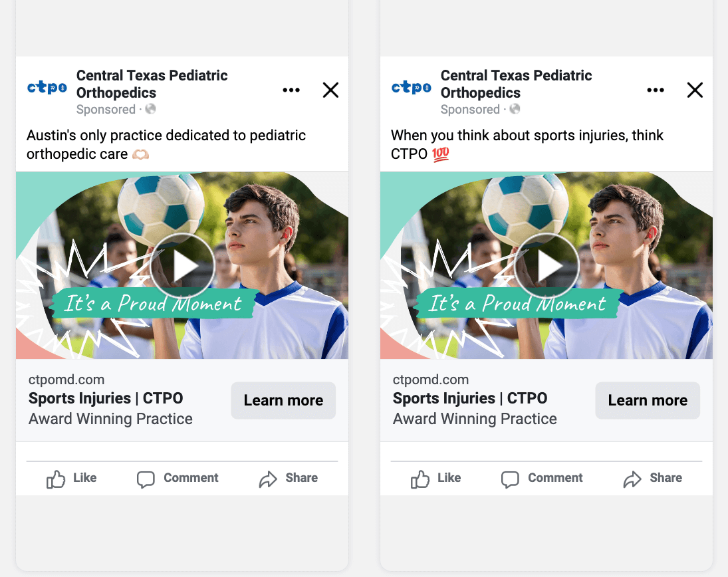Play the left ad video
The width and height of the screenshot is (728, 577).
coord(182,265)
